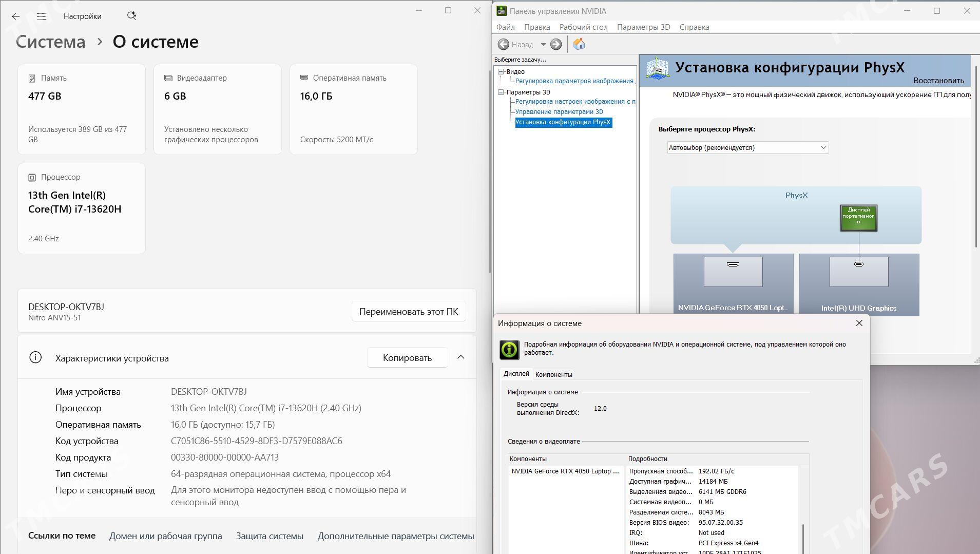Click the Видеоадаптер card icon
The image size is (980, 554).
tap(168, 78)
